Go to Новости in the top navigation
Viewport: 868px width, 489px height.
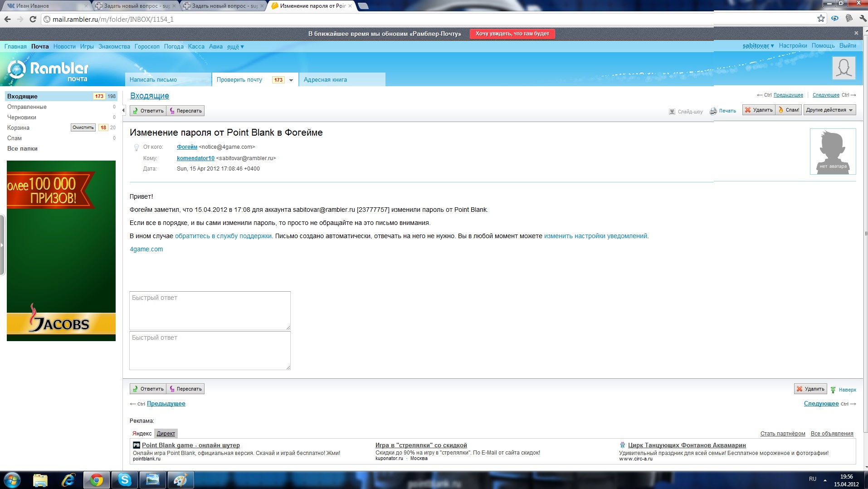click(x=64, y=46)
